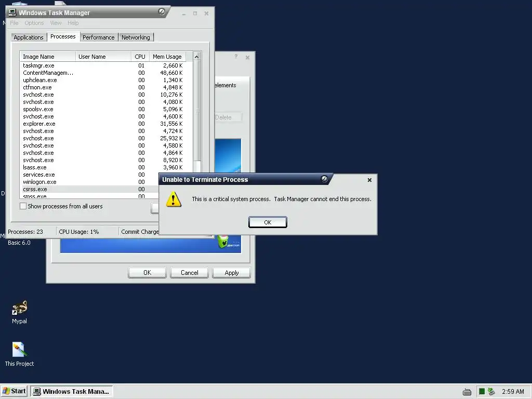
Task: Sort by the Image Name column header
Action: tap(47, 57)
